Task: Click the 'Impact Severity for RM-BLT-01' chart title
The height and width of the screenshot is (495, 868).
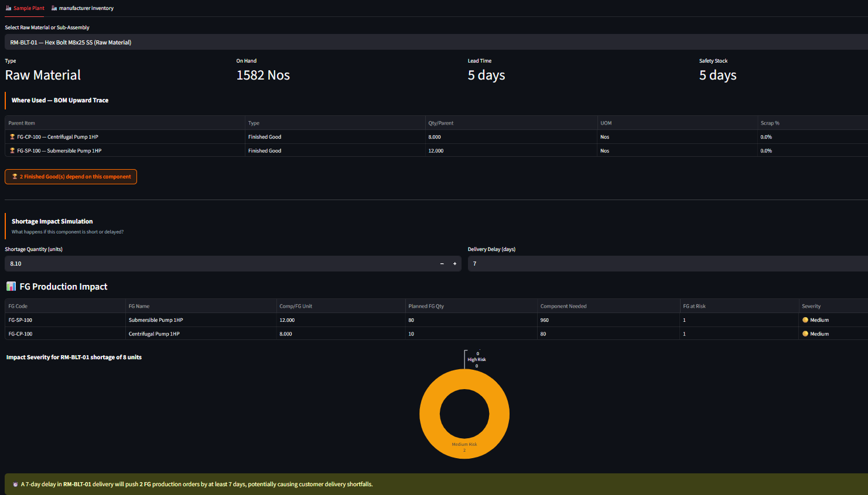Action: coord(74,357)
